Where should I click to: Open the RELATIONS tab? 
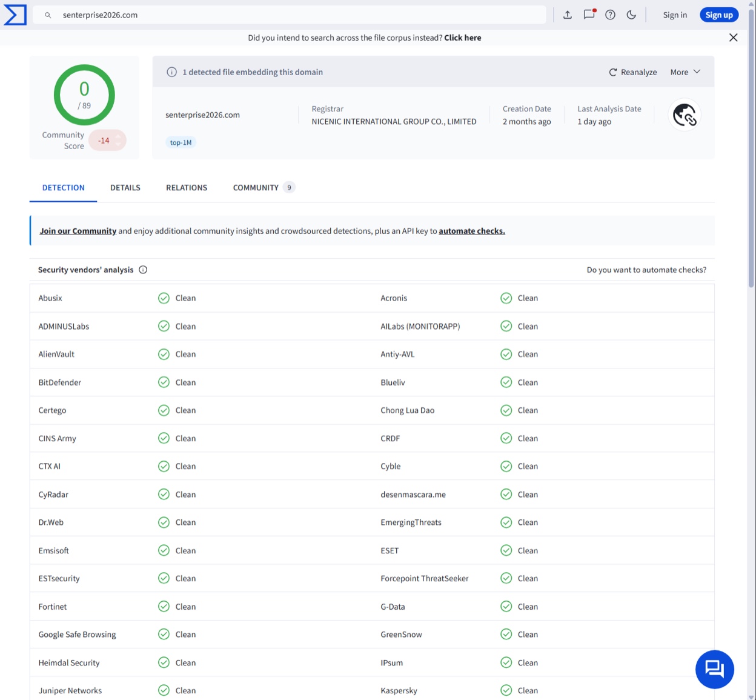click(x=187, y=188)
